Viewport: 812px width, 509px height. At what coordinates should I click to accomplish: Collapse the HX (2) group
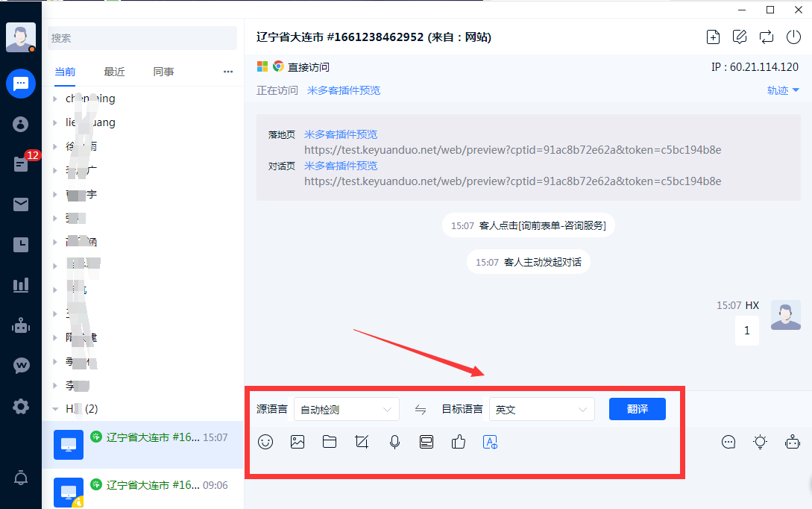55,409
